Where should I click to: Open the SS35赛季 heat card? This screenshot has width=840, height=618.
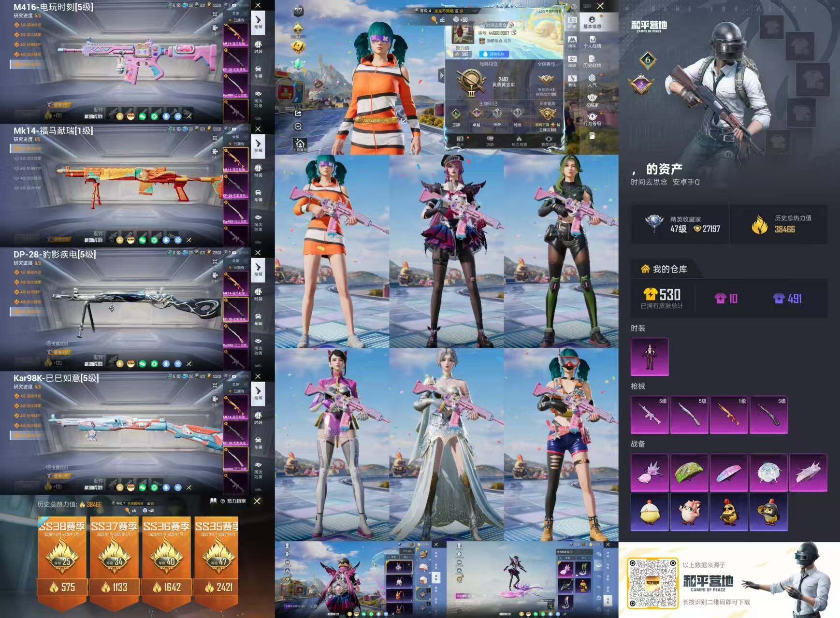[216, 564]
